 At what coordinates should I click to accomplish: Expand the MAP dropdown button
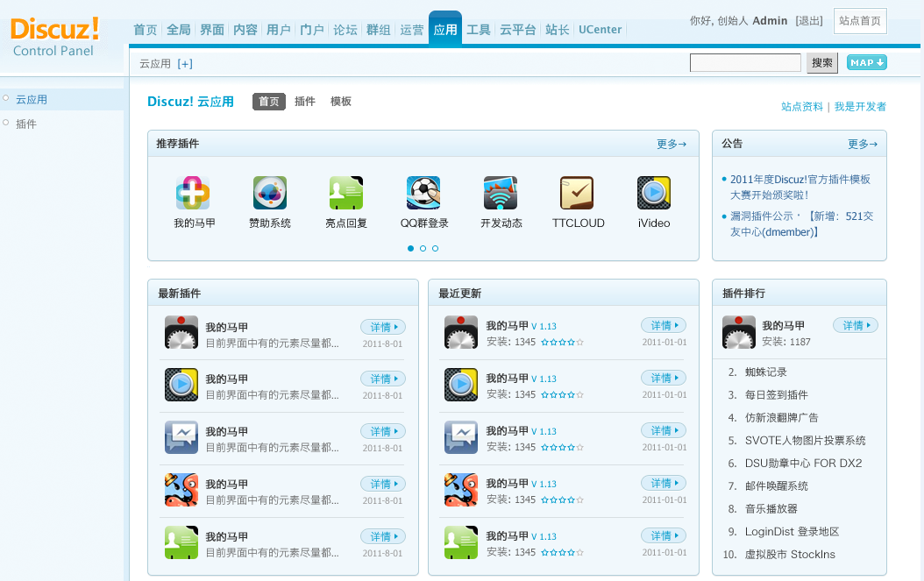pyautogui.click(x=867, y=62)
